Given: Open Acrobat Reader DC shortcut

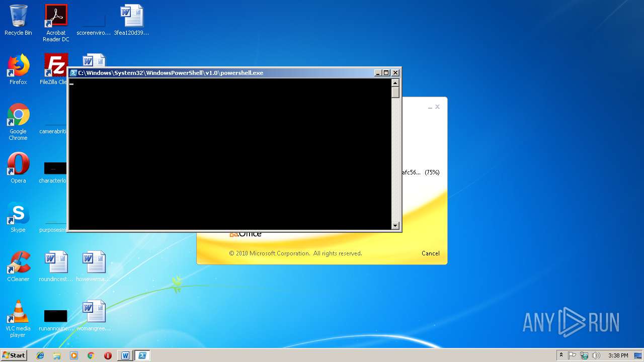Looking at the screenshot, I should pos(56,23).
